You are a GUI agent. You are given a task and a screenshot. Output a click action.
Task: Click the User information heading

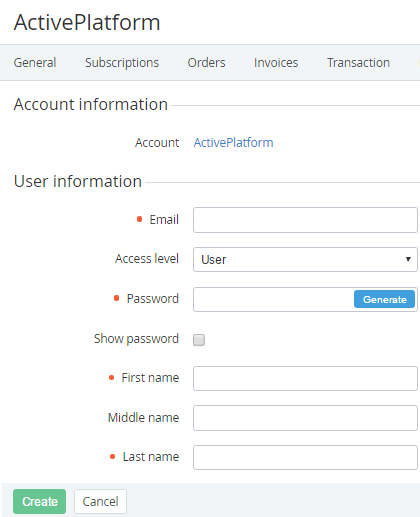(78, 181)
